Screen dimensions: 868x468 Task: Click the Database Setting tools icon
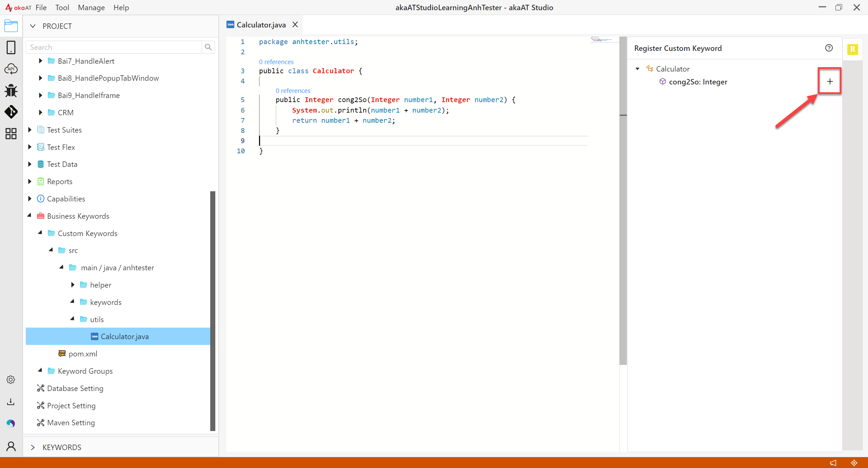pyautogui.click(x=41, y=388)
